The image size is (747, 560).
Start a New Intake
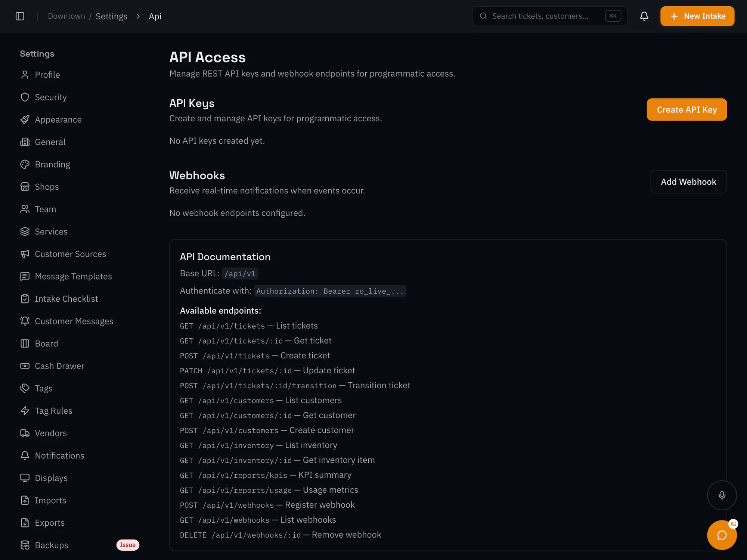pos(697,16)
